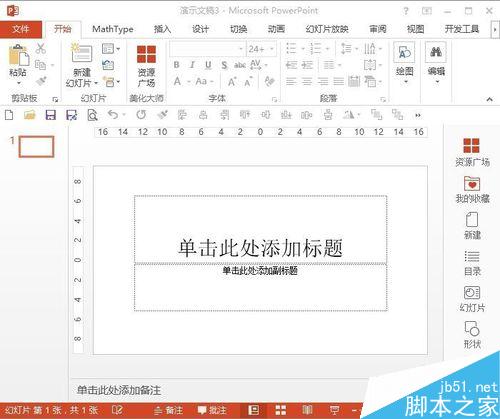Click the Cut scissors icon
The image size is (500, 419).
pyautogui.click(x=41, y=49)
